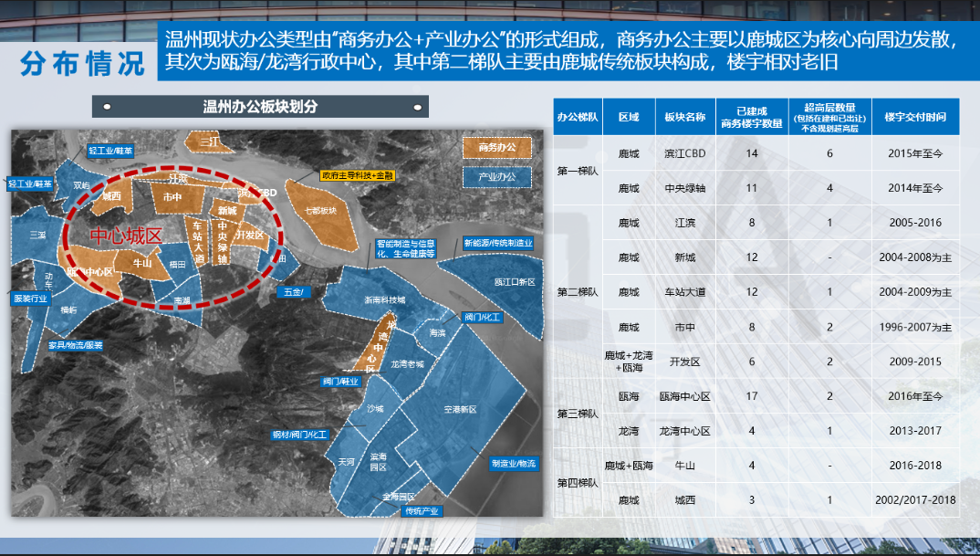Click the delivery time '2005-2016'
The height and width of the screenshot is (556, 980).
point(915,223)
